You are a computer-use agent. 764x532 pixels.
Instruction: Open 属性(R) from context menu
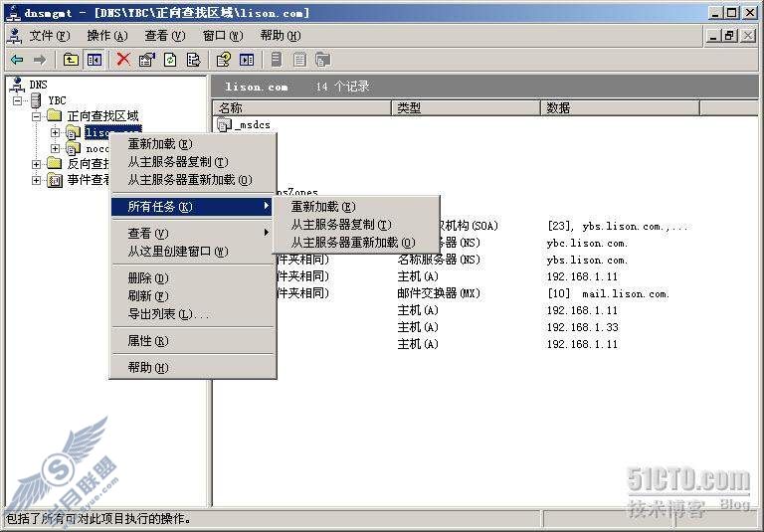pyautogui.click(x=192, y=340)
